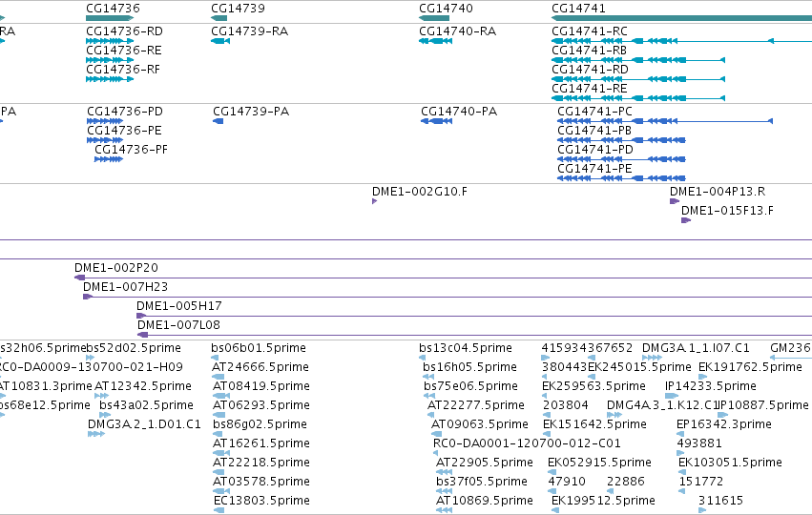The width and height of the screenshot is (812, 515).
Task: Select the CG14736-RE transcript glyph
Action: (x=110, y=60)
